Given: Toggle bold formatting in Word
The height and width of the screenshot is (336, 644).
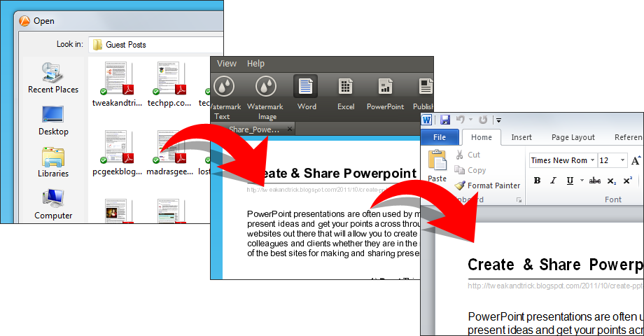Looking at the screenshot, I should [537, 181].
